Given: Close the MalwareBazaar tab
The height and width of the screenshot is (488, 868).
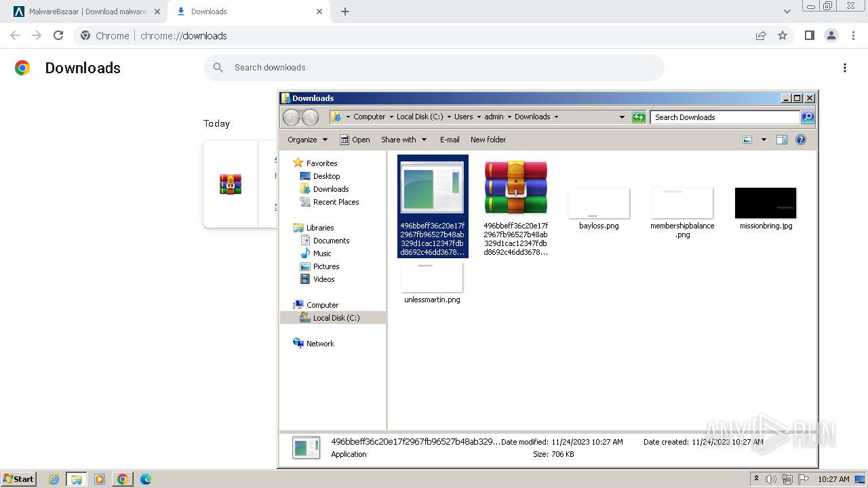Looking at the screenshot, I should point(157,12).
